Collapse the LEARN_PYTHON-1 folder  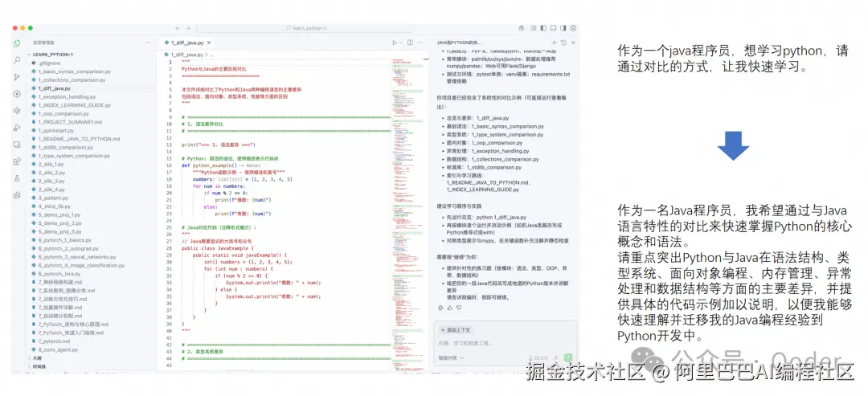[x=52, y=55]
